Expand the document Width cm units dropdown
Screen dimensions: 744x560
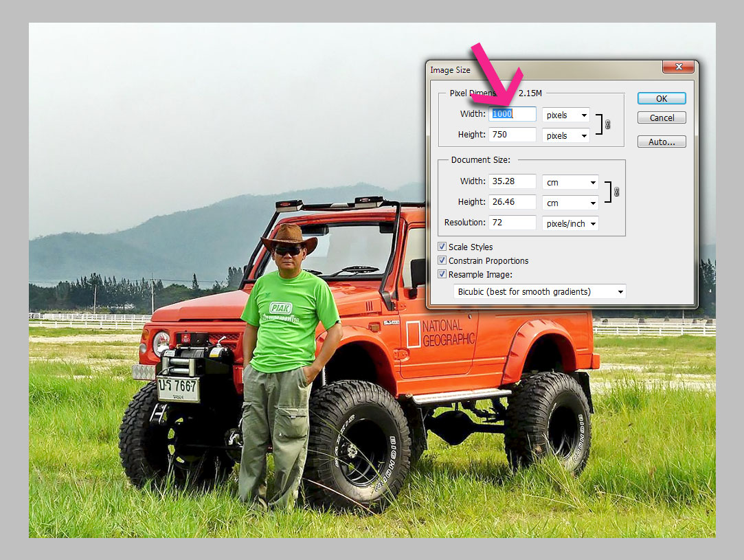(570, 182)
